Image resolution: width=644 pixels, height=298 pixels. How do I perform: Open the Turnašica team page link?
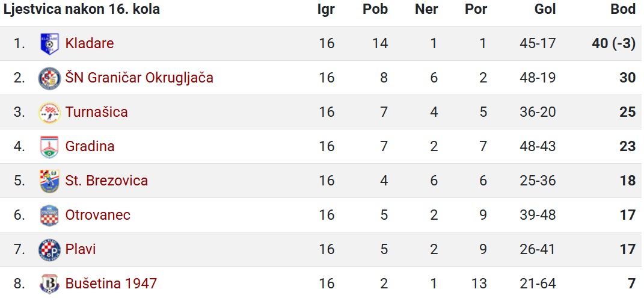(97, 112)
